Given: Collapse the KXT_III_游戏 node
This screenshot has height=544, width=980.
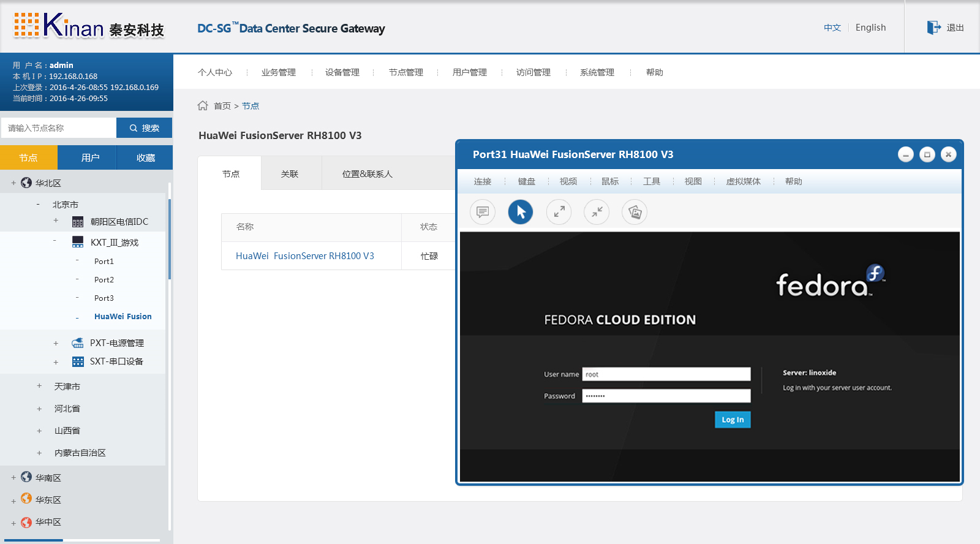Looking at the screenshot, I should (x=55, y=241).
